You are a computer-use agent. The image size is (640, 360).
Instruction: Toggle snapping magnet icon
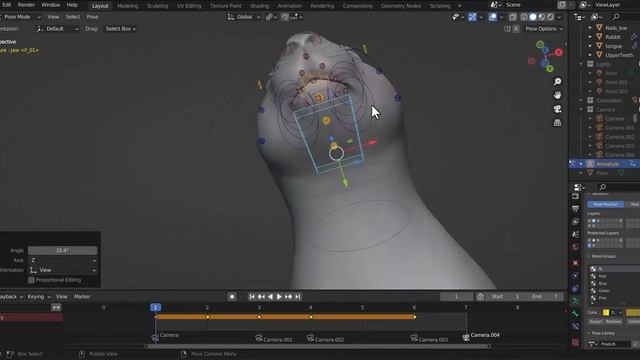pyautogui.click(x=285, y=17)
